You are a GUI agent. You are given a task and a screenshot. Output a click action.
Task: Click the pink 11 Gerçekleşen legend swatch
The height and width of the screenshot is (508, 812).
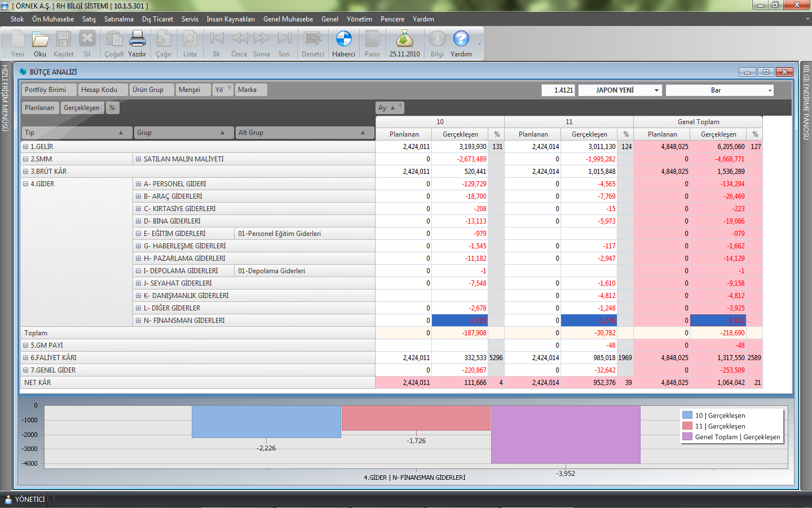coord(687,426)
